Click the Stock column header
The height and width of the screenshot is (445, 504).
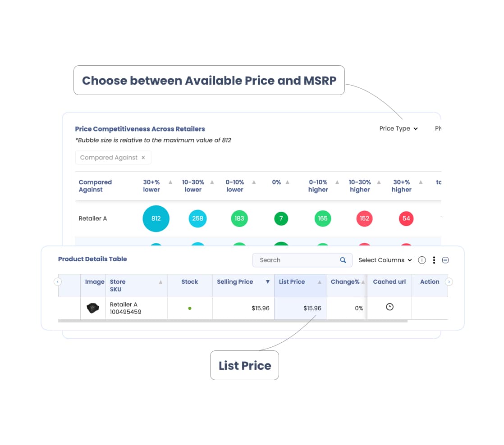(190, 282)
